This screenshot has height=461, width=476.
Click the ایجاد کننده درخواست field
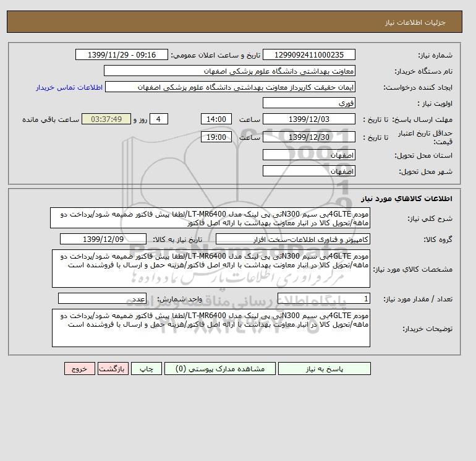230,87
